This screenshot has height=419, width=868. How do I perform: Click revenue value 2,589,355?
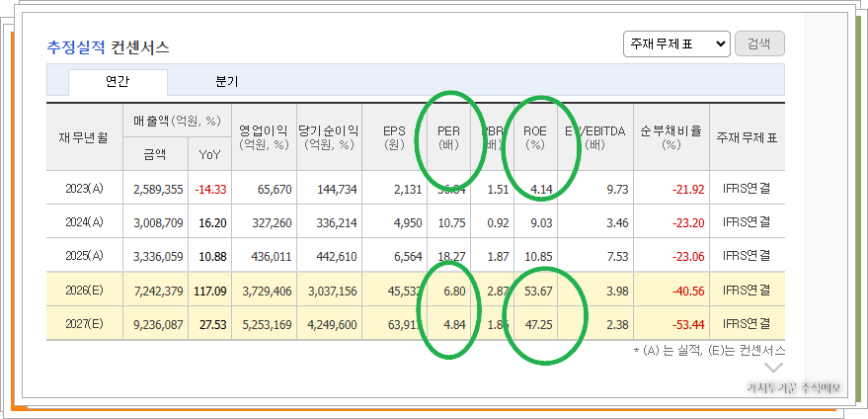158,190
